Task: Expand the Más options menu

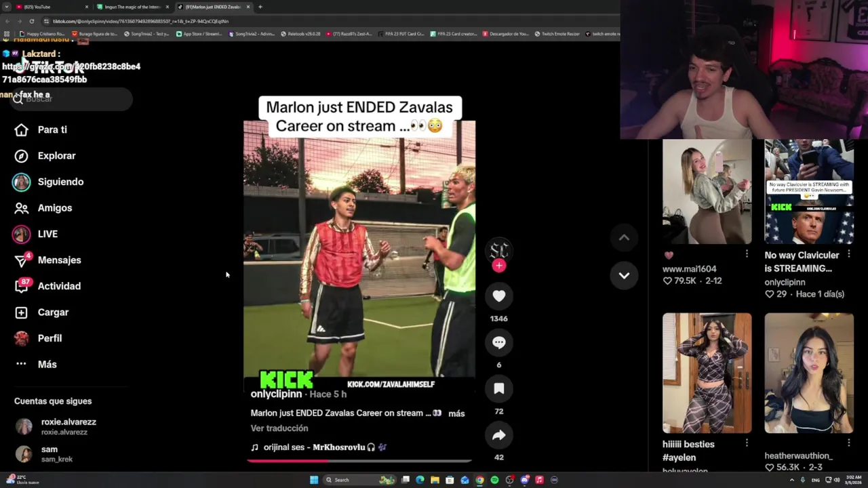Action: coord(36,364)
